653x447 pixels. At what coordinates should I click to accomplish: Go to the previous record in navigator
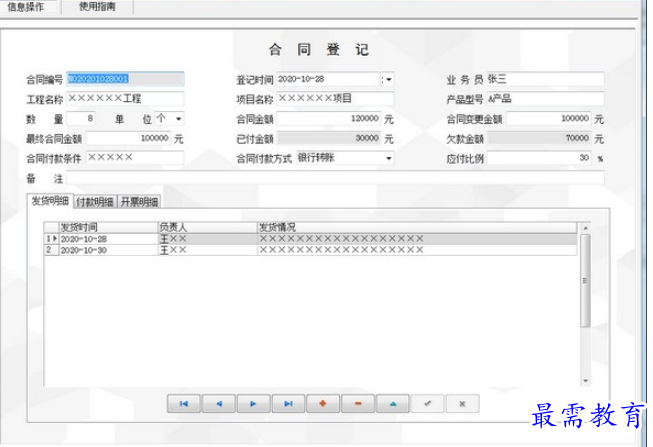pyautogui.click(x=219, y=404)
